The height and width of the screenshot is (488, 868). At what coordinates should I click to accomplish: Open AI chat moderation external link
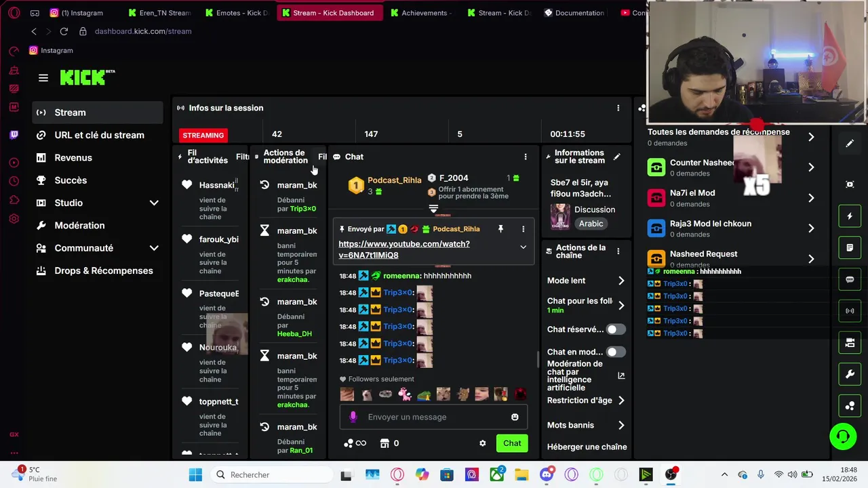[621, 375]
